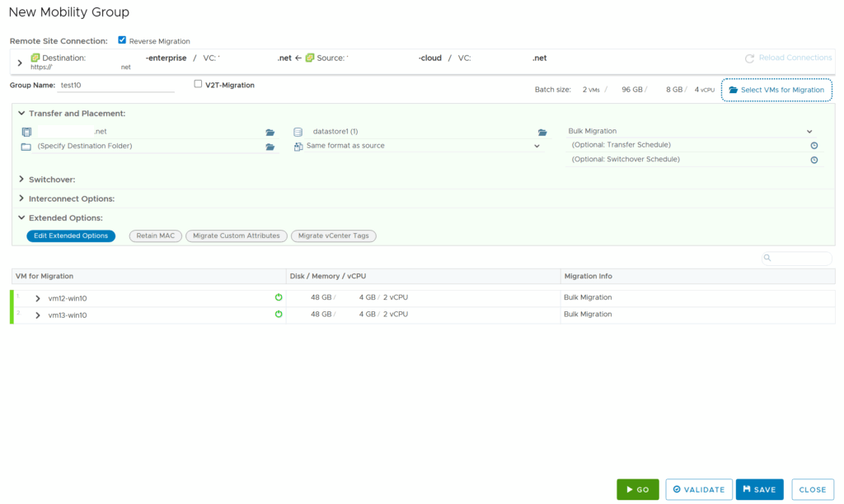Click the green GO button
Screen dimensions: 844x504
click(x=637, y=489)
